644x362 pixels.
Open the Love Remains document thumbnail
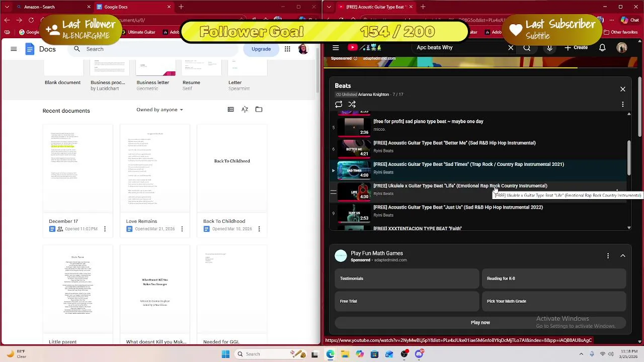click(x=155, y=168)
